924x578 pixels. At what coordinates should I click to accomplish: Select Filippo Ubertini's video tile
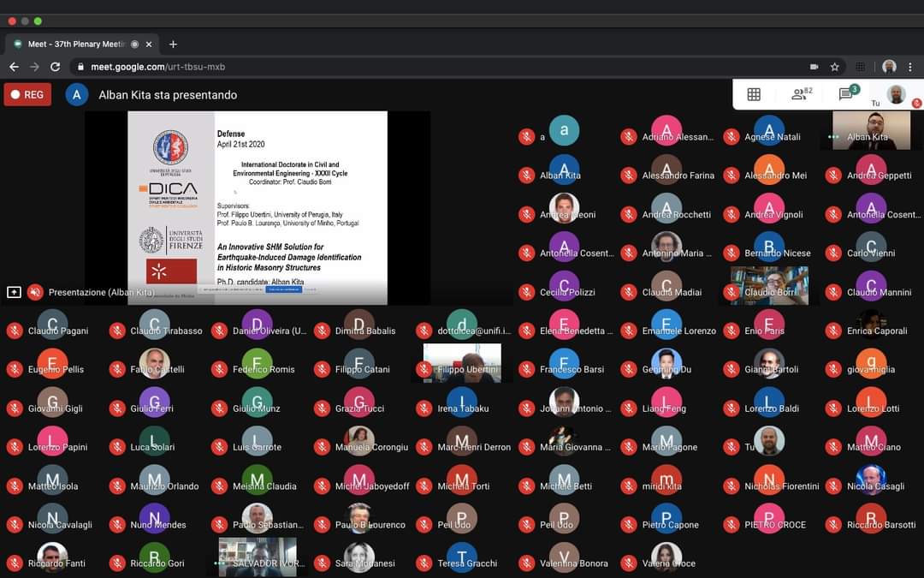point(462,362)
